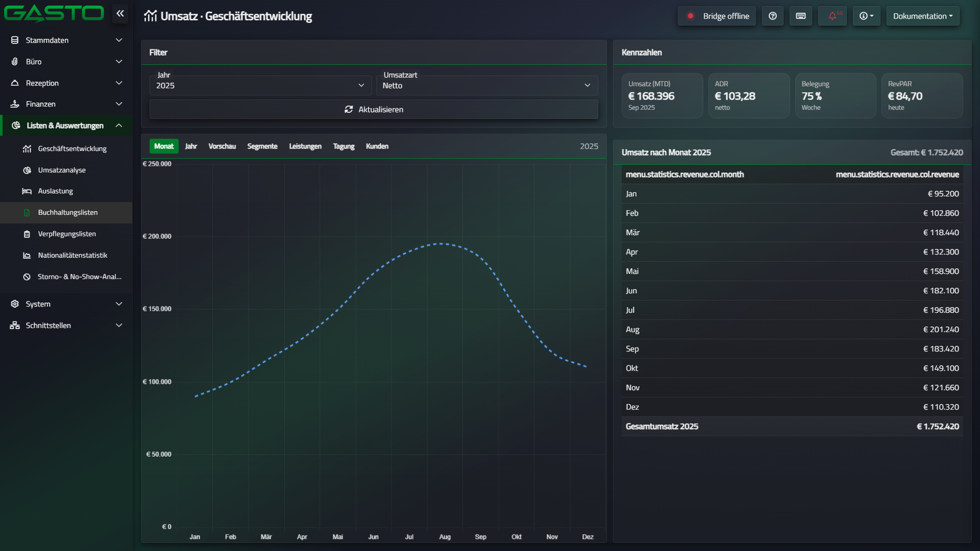Click the RevPAR € 84,70 card
Screen dimensions: 980x551
[922, 96]
